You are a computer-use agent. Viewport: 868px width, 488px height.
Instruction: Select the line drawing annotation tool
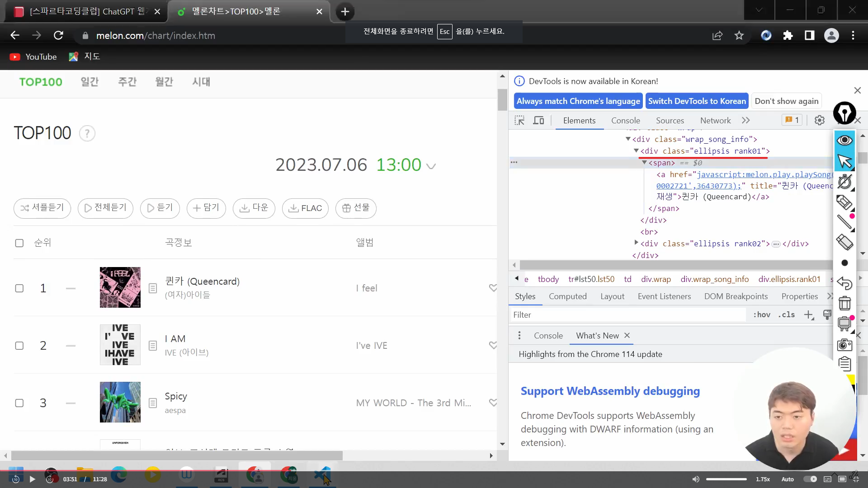[x=844, y=222]
